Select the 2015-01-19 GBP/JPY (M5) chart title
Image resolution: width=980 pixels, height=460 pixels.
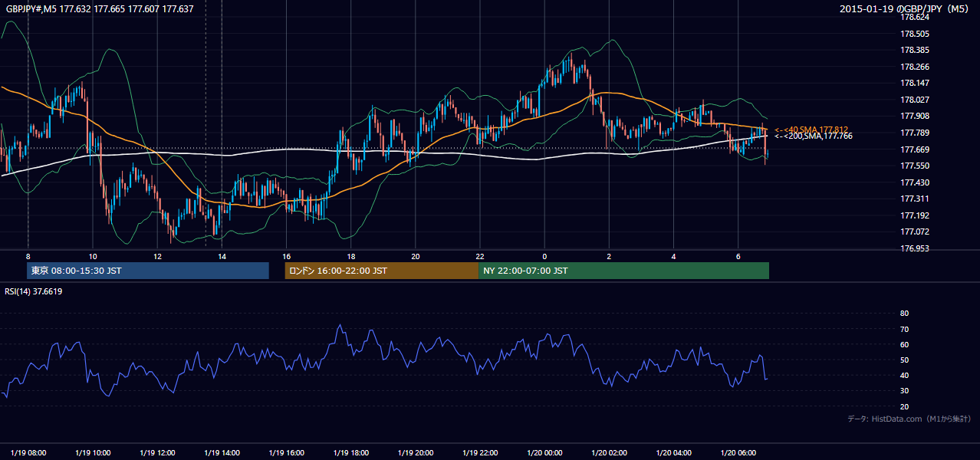pos(906,9)
